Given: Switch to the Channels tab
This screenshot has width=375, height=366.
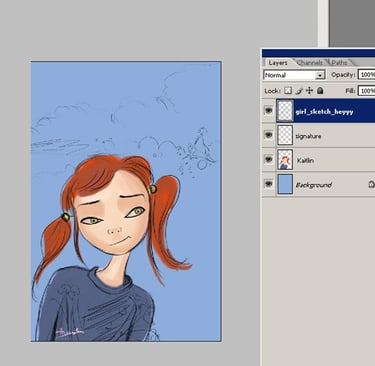Looking at the screenshot, I should pos(310,63).
